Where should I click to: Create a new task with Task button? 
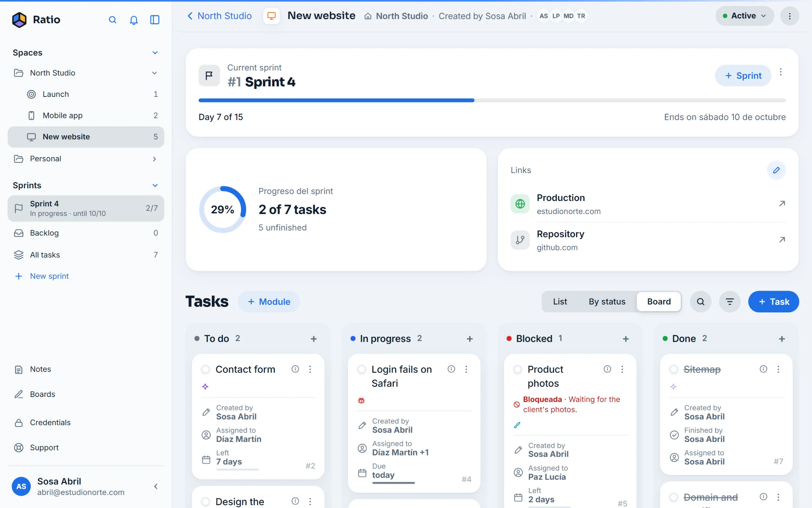pyautogui.click(x=774, y=302)
